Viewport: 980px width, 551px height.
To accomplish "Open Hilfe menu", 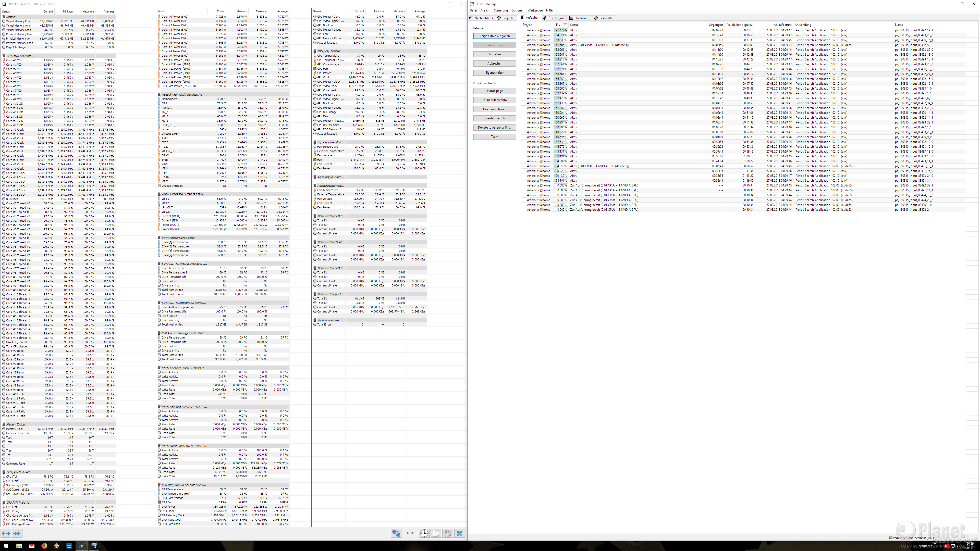I will pyautogui.click(x=549, y=10).
